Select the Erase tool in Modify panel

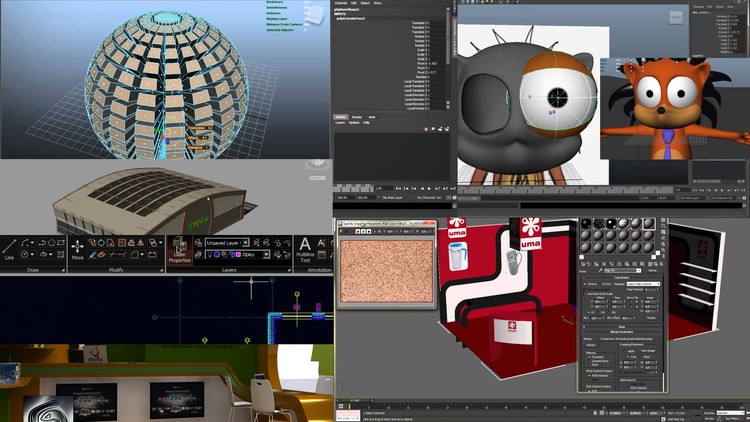coord(92,255)
